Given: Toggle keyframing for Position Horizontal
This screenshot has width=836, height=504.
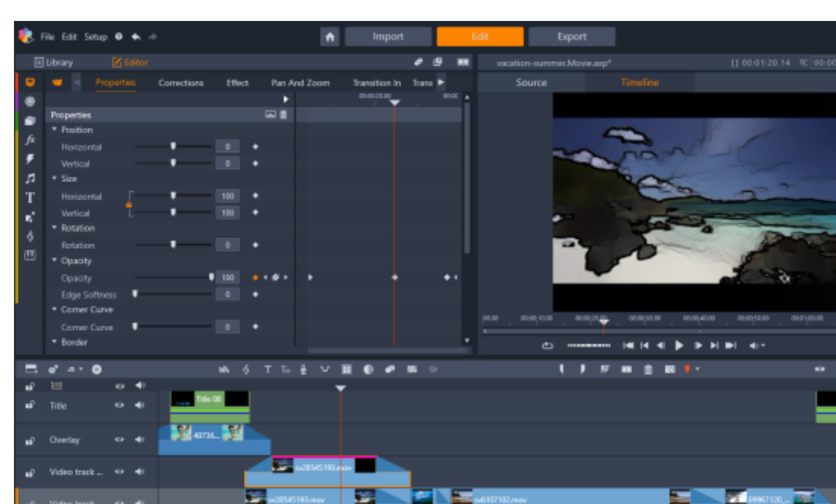Looking at the screenshot, I should pos(255,147).
